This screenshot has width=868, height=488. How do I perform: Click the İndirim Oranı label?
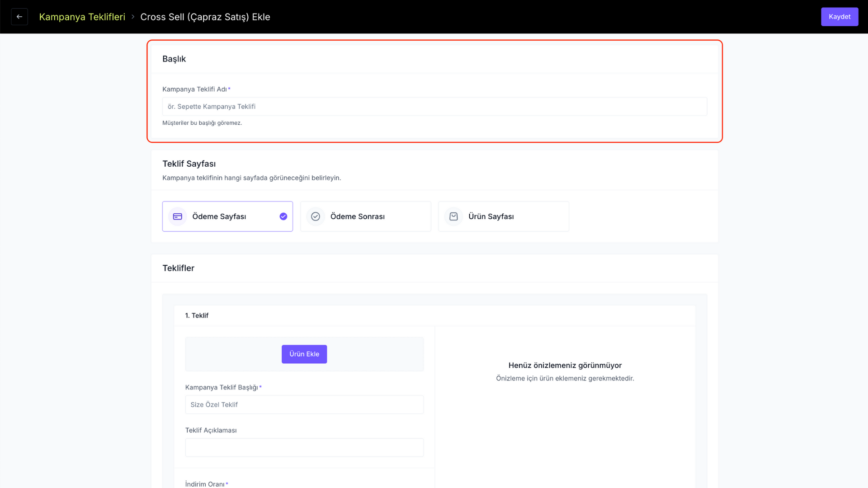pos(205,484)
